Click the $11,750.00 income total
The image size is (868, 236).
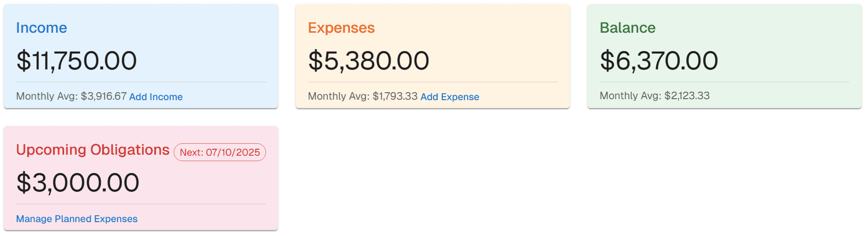[x=76, y=60]
